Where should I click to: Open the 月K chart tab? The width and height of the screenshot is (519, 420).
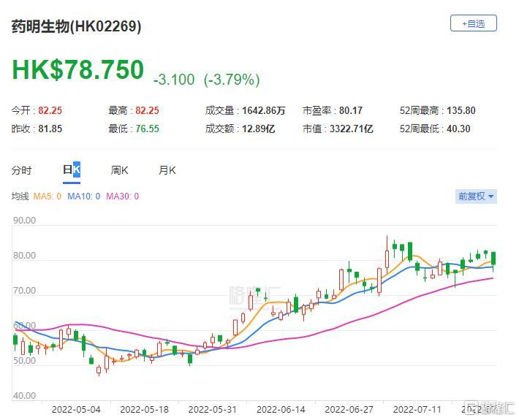click(167, 170)
